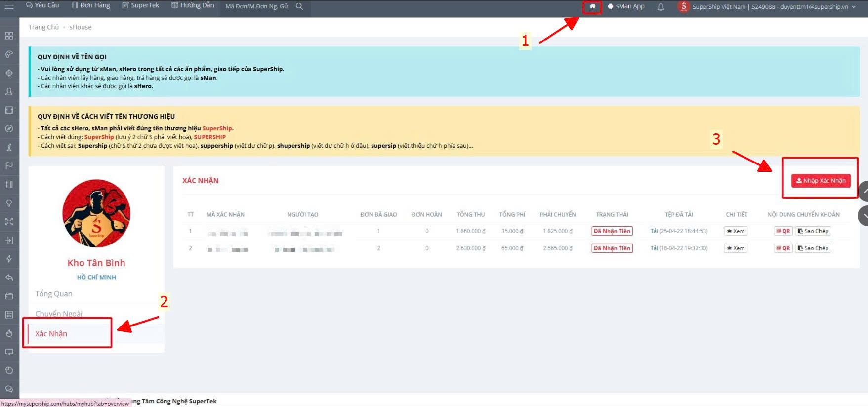Click the TỔNG THU column header
Screen dimensions: 868x407
tap(471, 215)
